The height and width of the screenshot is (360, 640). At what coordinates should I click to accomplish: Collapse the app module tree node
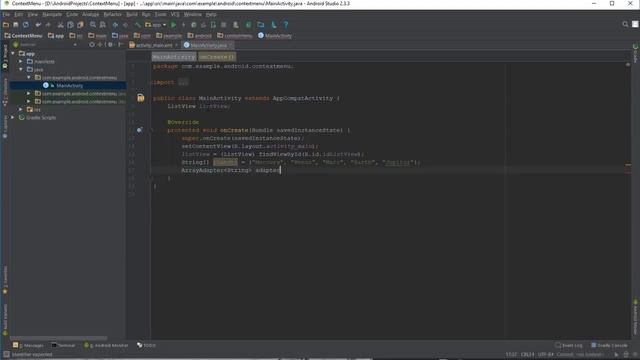click(13, 53)
